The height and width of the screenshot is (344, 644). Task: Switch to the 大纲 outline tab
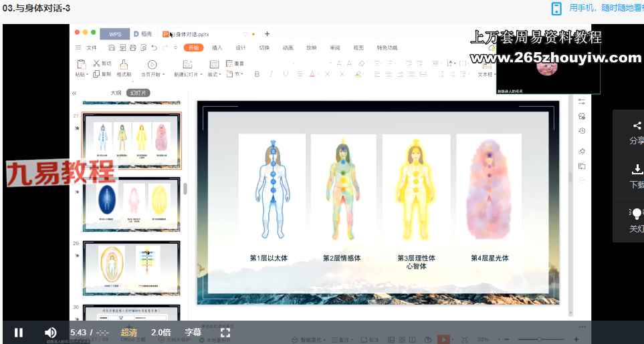click(x=116, y=93)
